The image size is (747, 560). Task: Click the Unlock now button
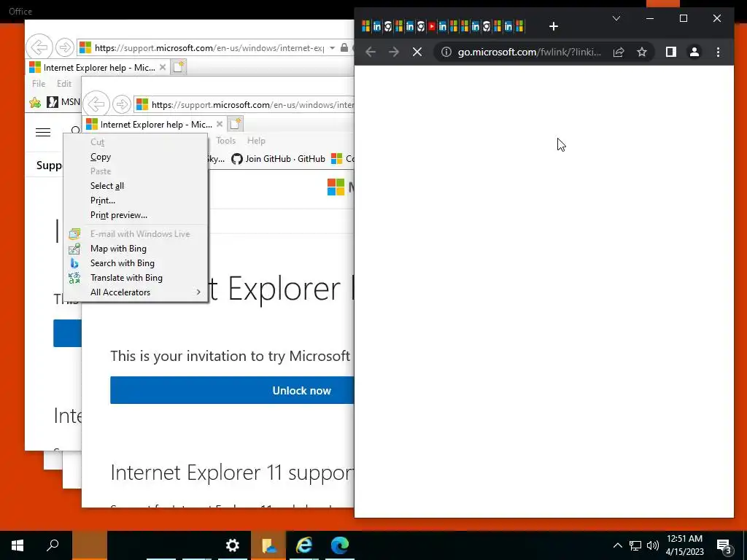click(x=232, y=391)
